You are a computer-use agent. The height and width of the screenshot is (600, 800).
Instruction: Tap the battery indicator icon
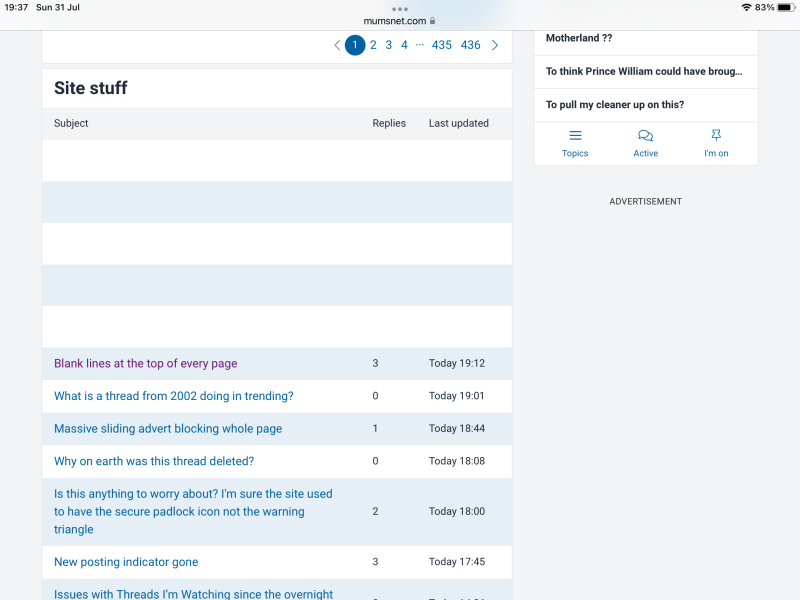tap(786, 7)
